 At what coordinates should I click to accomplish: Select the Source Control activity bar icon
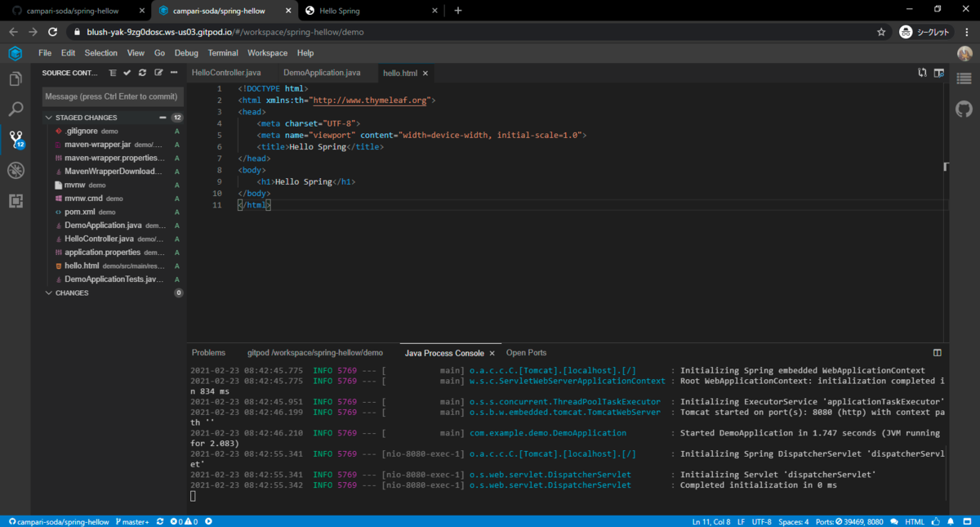pyautogui.click(x=16, y=140)
